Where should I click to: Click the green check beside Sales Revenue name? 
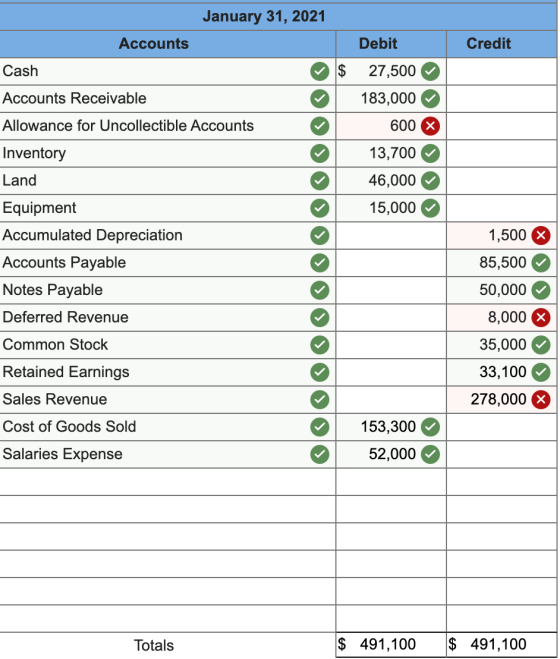(x=320, y=399)
